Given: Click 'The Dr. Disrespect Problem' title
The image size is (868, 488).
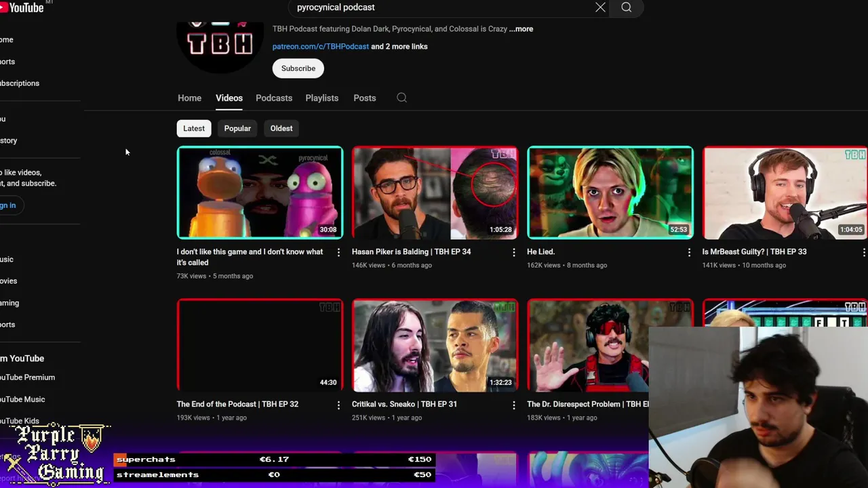Looking at the screenshot, I should [587, 405].
